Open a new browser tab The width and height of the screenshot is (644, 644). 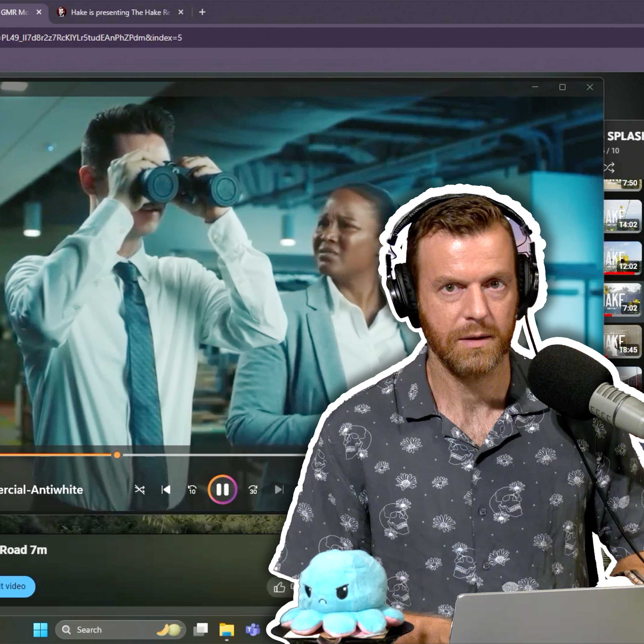pos(202,12)
